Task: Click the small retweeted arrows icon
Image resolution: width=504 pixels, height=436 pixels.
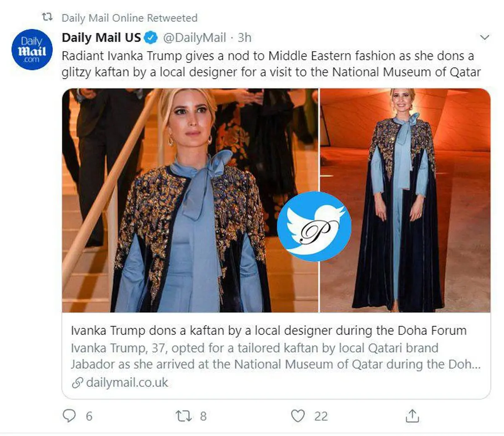Action: click(47, 18)
